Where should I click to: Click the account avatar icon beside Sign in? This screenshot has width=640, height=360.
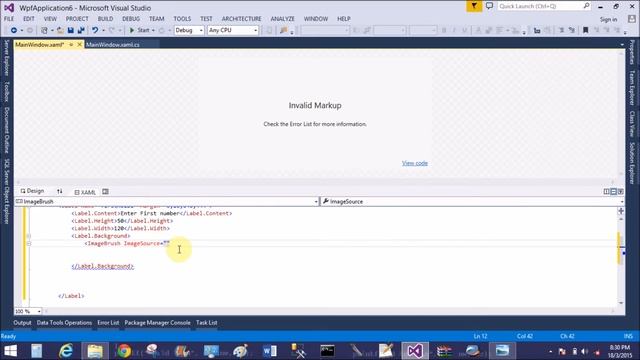tap(632, 19)
